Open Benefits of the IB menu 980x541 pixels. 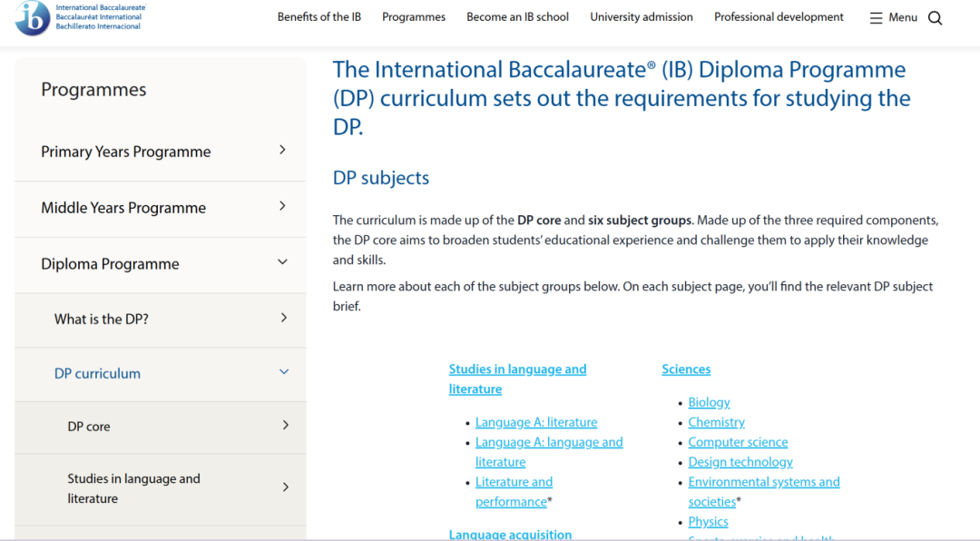tap(318, 17)
